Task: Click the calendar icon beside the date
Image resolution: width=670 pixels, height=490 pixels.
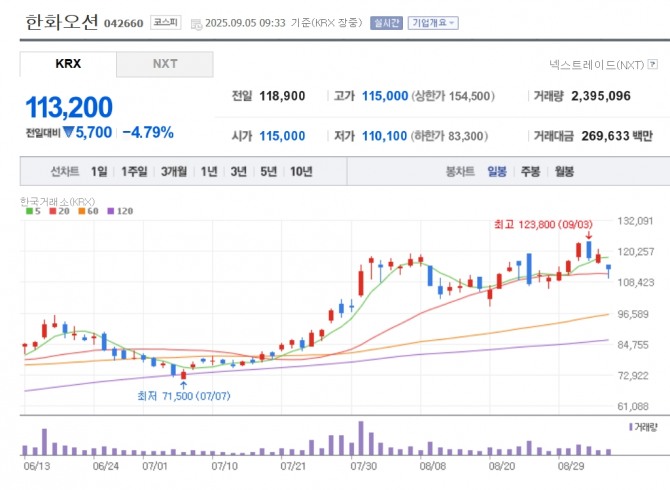Action: tap(194, 22)
